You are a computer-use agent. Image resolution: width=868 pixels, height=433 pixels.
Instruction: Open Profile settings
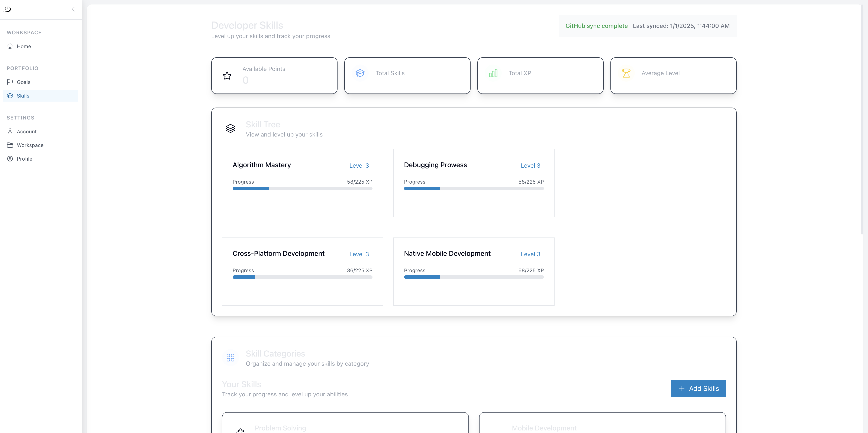[x=41, y=159]
